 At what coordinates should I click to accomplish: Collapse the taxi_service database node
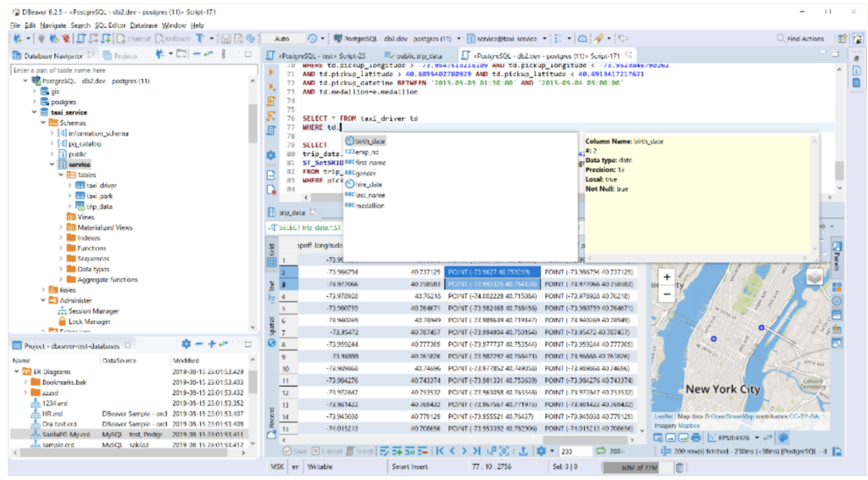34,113
